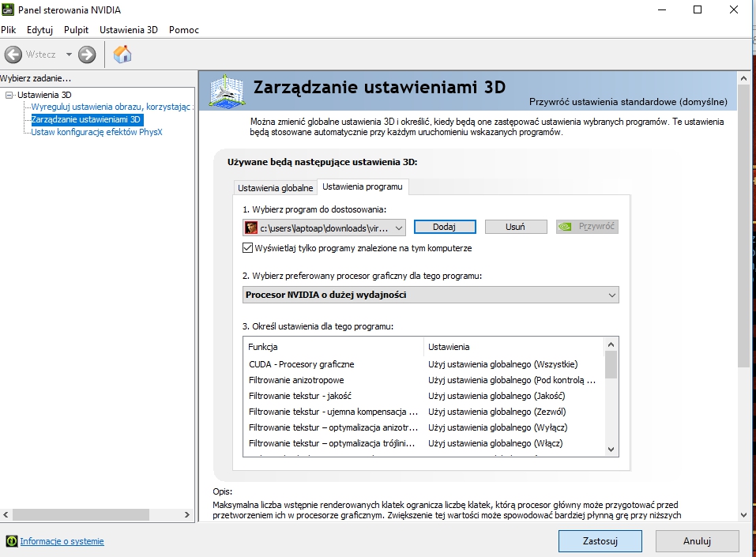Click Przywróć ustawienia standardowe link

tap(628, 102)
